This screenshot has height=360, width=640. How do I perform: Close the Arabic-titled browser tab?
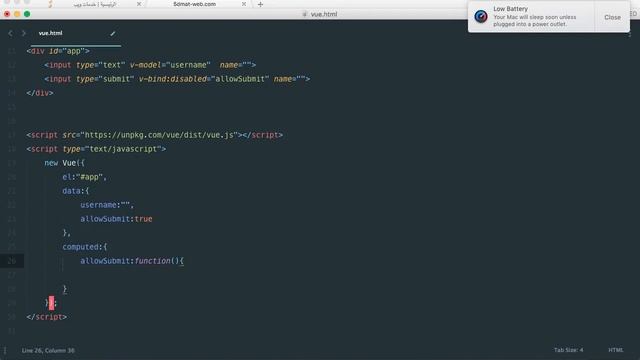coord(139,4)
